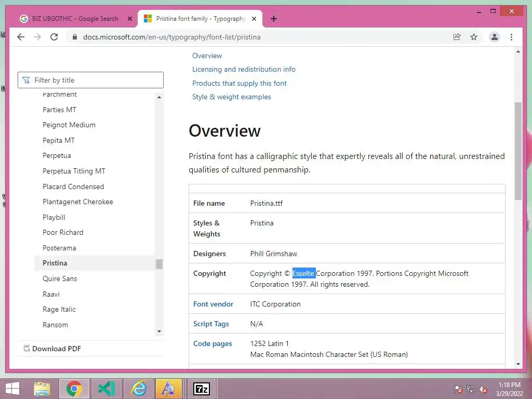This screenshot has height=399, width=532.
Task: Jump to Overview section link
Action: [x=207, y=56]
